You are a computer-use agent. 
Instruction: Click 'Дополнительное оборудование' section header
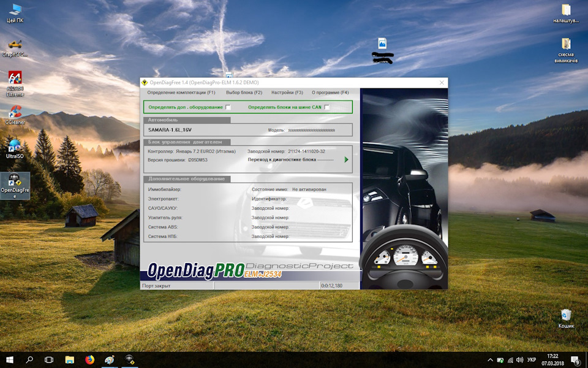click(x=186, y=178)
